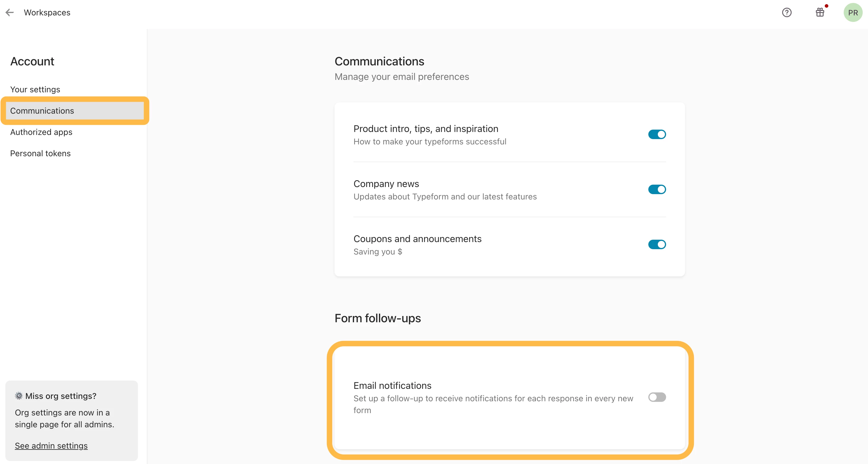This screenshot has height=464, width=868.
Task: Click the gear icon beside Miss org settings
Action: click(x=19, y=396)
